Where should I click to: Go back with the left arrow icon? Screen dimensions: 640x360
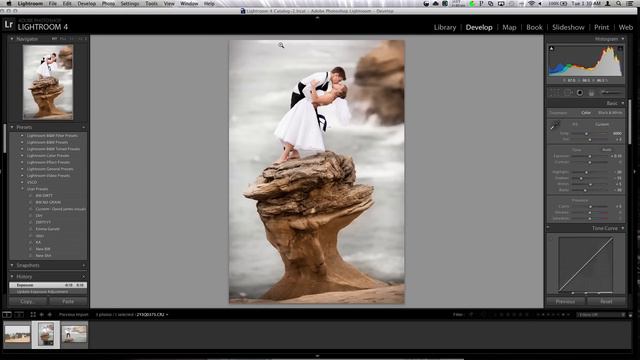(42, 315)
